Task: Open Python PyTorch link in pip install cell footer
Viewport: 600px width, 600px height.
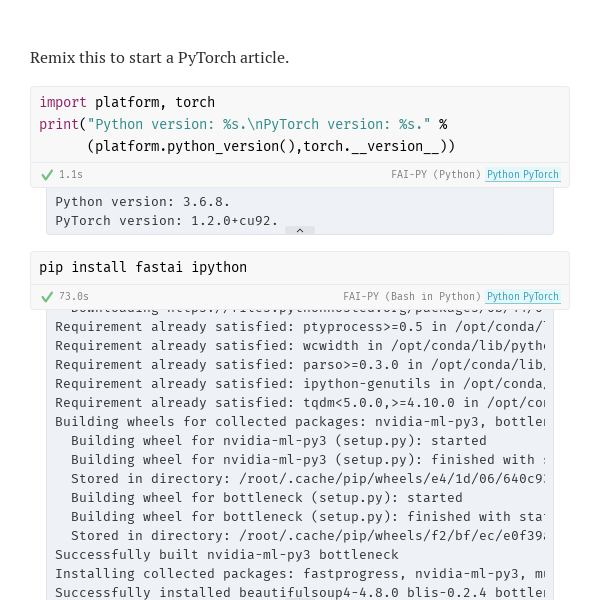Action: point(523,297)
